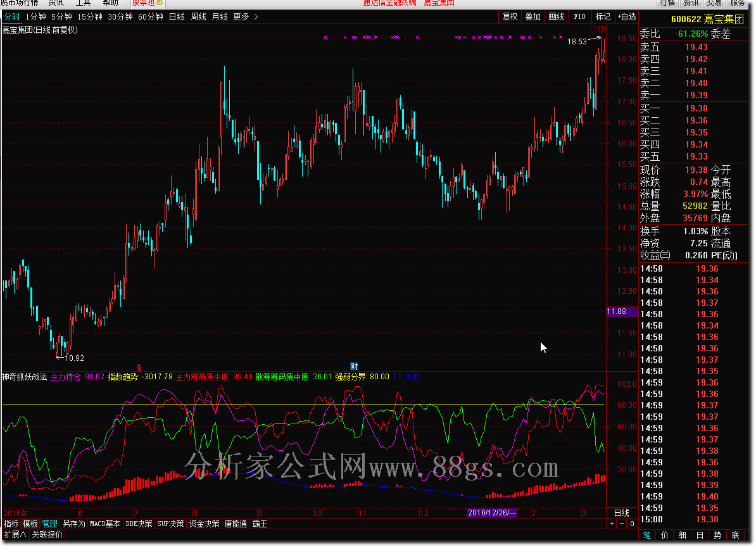Click the square window icon above the price axis

[602, 29]
